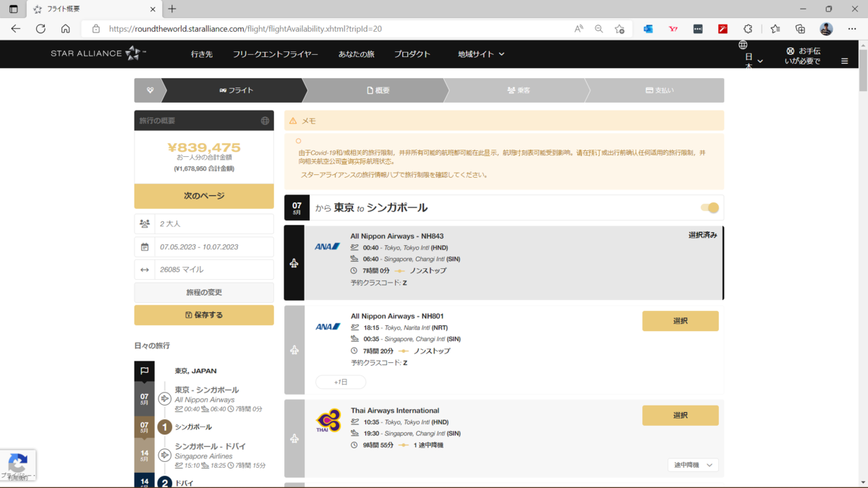Open the tab actions menu icon
The width and height of the screenshot is (868, 488).
[13, 9]
